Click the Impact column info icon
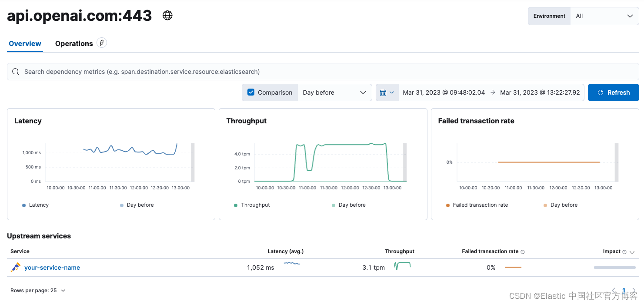This screenshot has width=644, height=304. click(624, 252)
